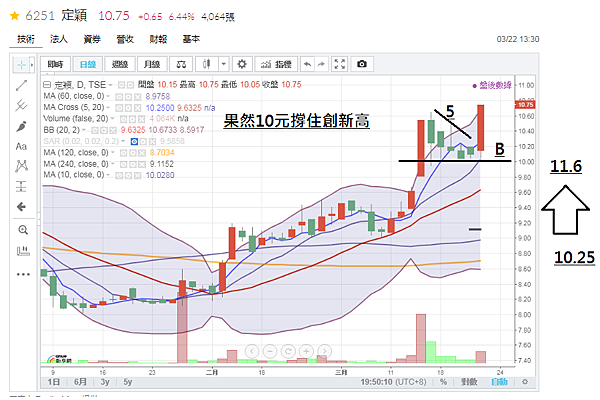Viewport: 600px width, 400px height.
Task: Open the 基本 tab
Action: tap(191, 39)
